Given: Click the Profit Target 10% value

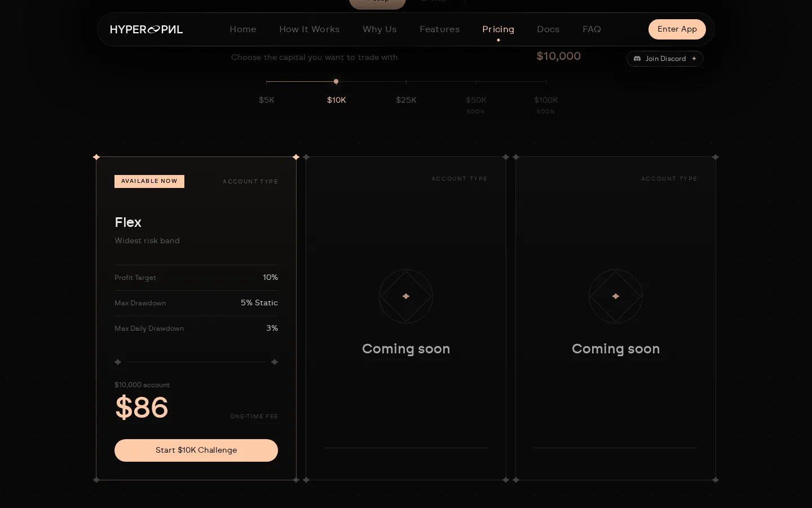Looking at the screenshot, I should (270, 277).
